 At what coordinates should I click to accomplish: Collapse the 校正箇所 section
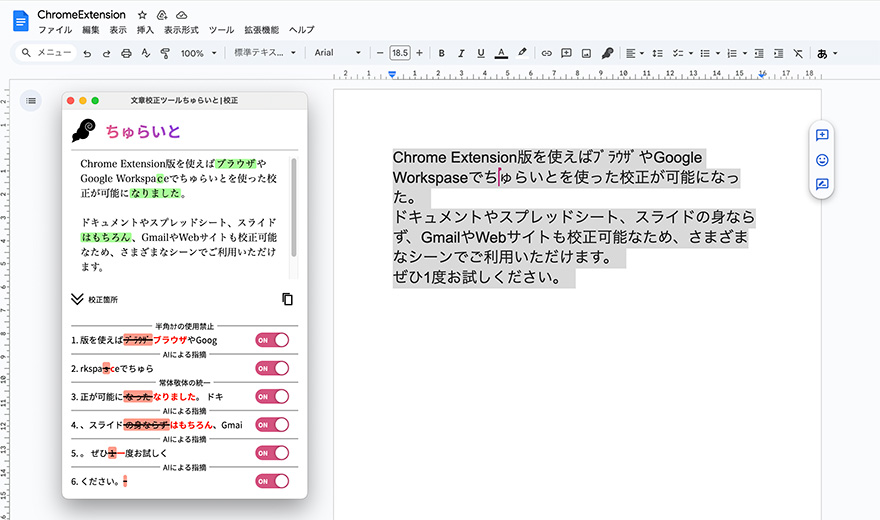[77, 299]
